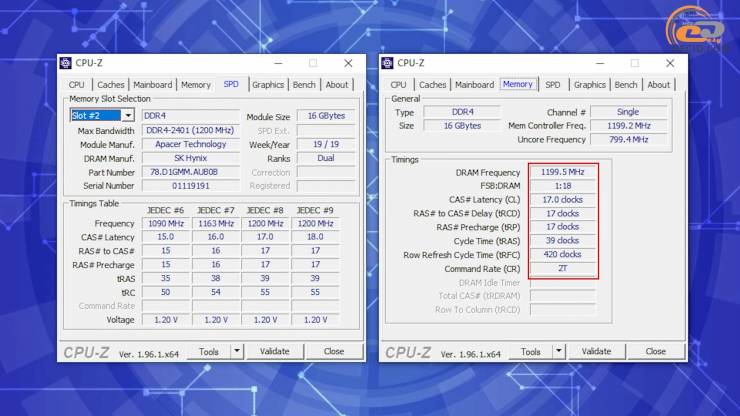Viewport: 740px width, 416px height.
Task: Click the Close button in the right window
Action: tap(656, 351)
